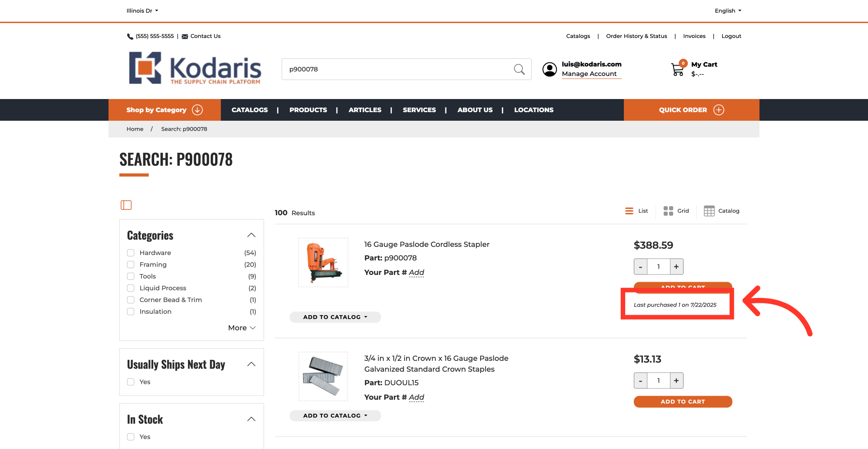This screenshot has width=868, height=449.
Task: Go to Home breadcrumb
Action: (x=135, y=129)
